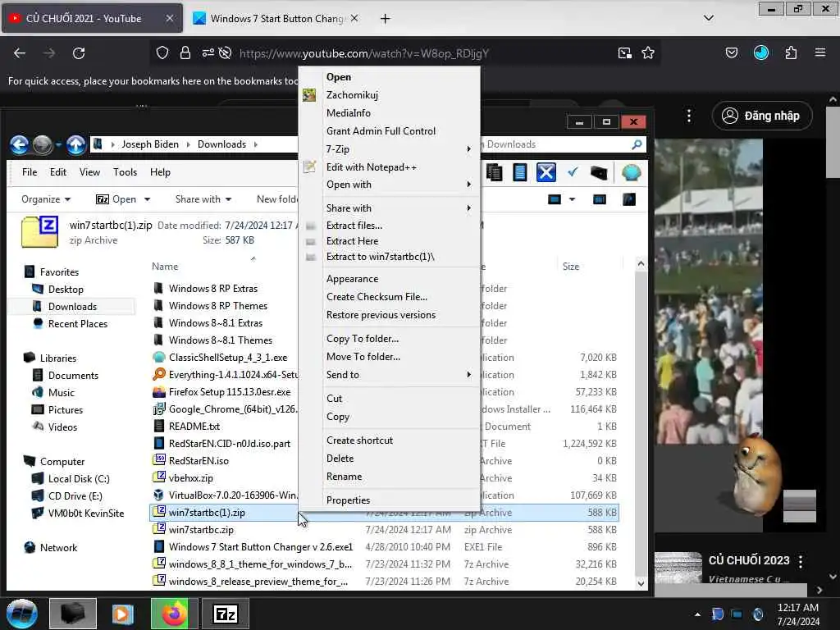Screen dimensions: 840x630
Task: Click the Firefox back arrow
Action: click(20, 53)
